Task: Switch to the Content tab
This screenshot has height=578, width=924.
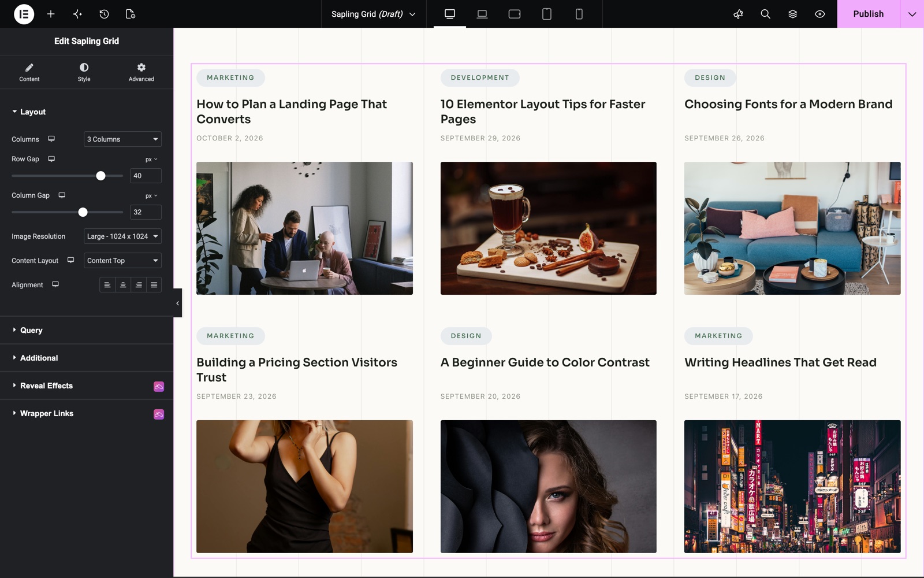Action: [29, 72]
